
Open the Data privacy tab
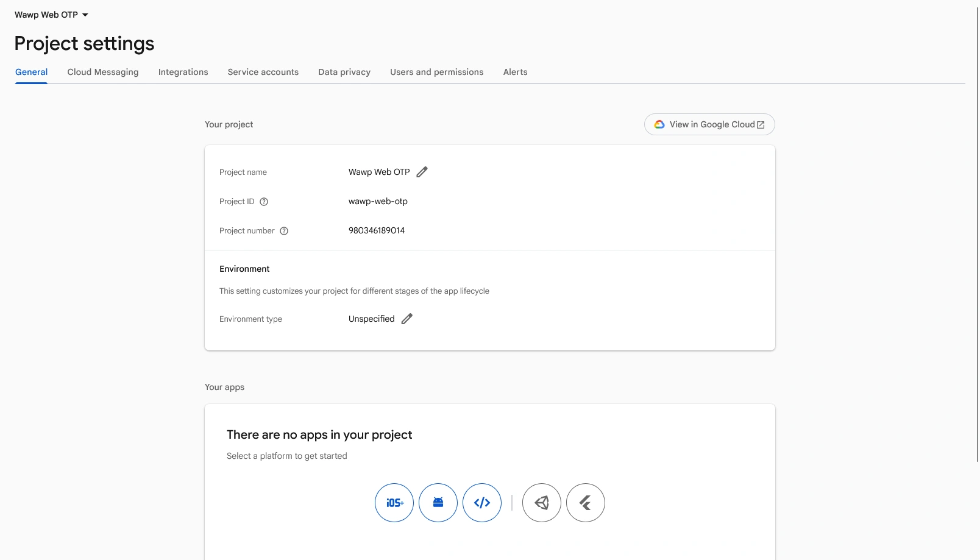coord(344,72)
